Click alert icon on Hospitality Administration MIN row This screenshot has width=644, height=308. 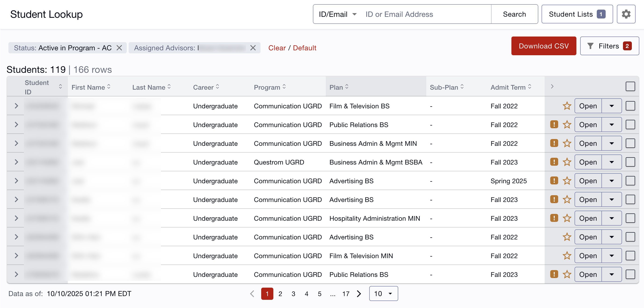click(x=554, y=218)
